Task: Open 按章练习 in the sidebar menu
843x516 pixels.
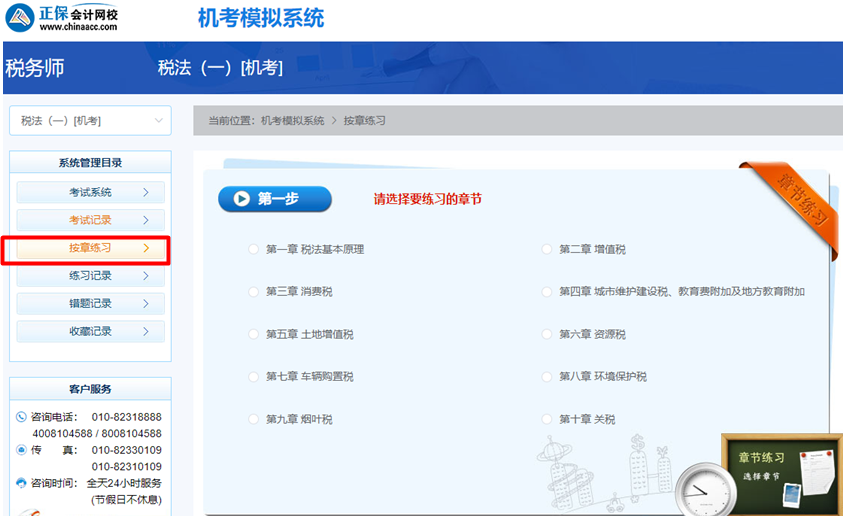Action: tap(90, 248)
